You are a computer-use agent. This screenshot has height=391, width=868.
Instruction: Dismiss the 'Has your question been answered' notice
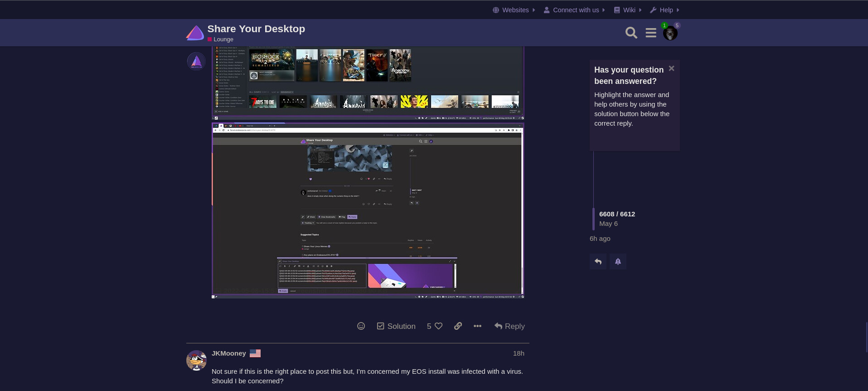pyautogui.click(x=671, y=68)
